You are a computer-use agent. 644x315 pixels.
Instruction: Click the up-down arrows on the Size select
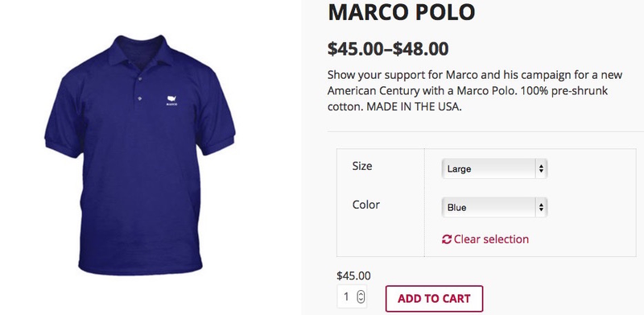(541, 168)
